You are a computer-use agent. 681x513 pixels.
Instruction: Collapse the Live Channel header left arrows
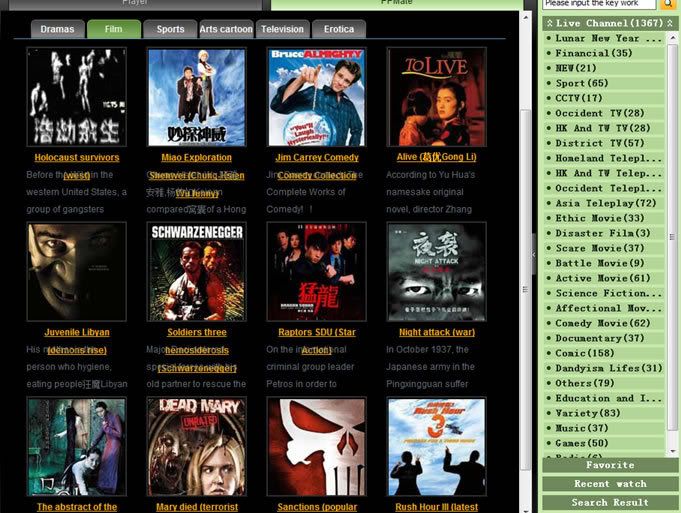click(x=550, y=23)
